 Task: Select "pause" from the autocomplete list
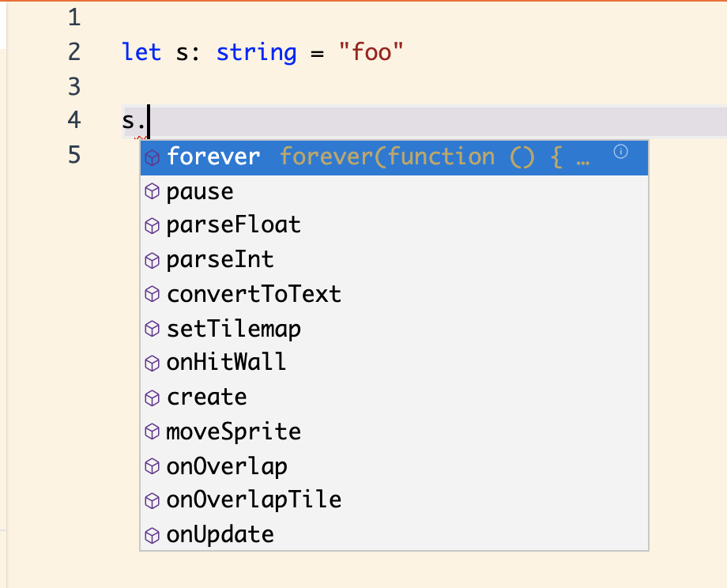pyautogui.click(x=199, y=190)
